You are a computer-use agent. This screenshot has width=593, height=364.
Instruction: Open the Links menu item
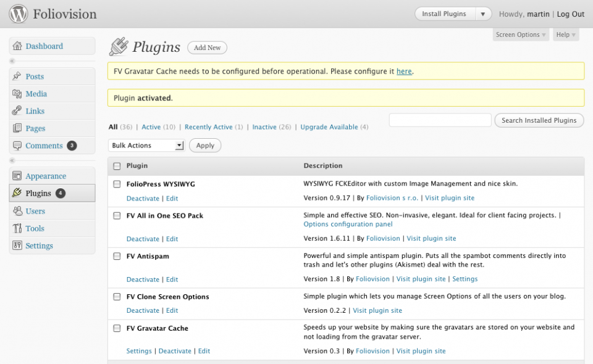[x=35, y=111]
